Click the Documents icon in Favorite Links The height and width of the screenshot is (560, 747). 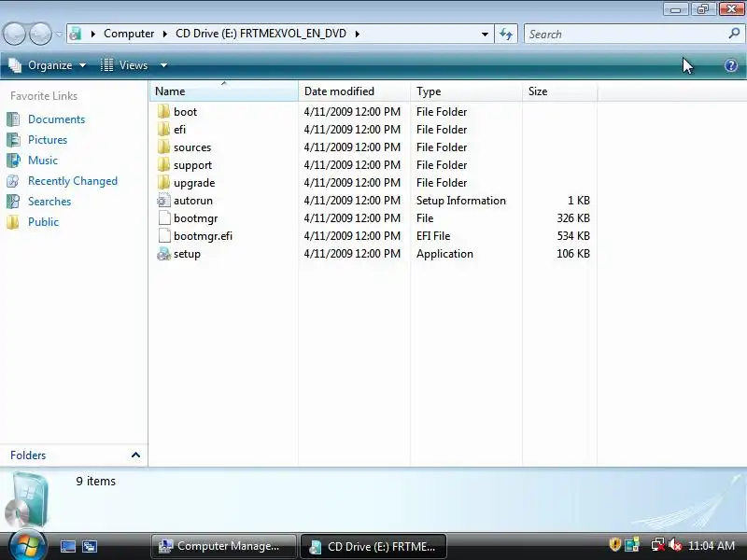13,119
